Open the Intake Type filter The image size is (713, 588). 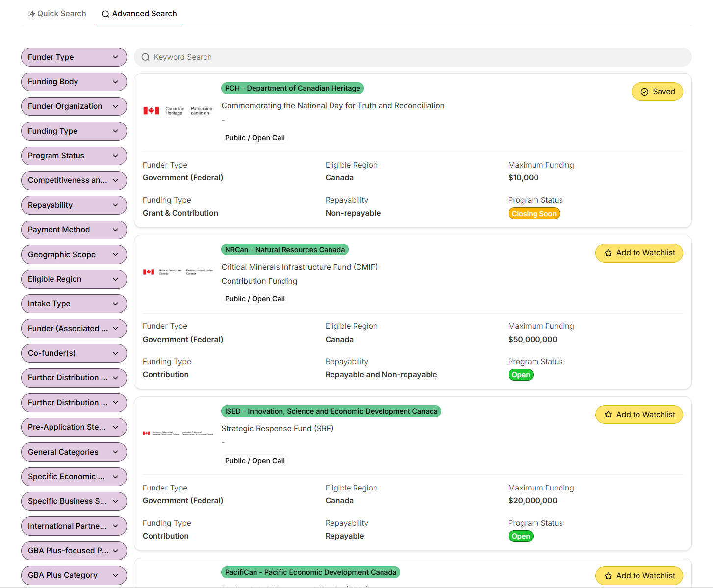(x=74, y=304)
